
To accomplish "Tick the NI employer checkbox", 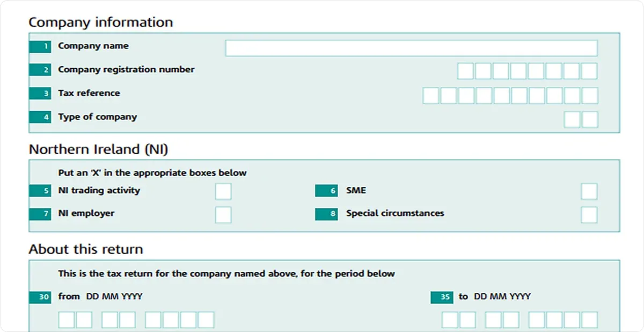I will [x=223, y=214].
